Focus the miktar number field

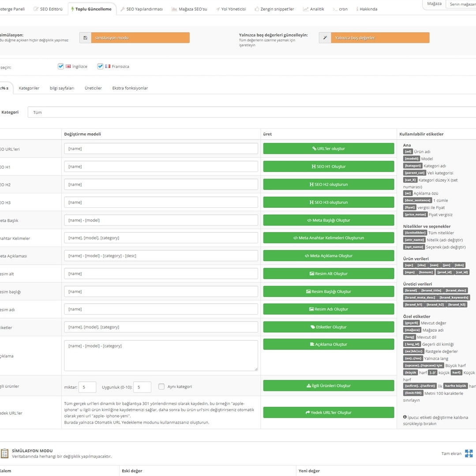click(87, 387)
